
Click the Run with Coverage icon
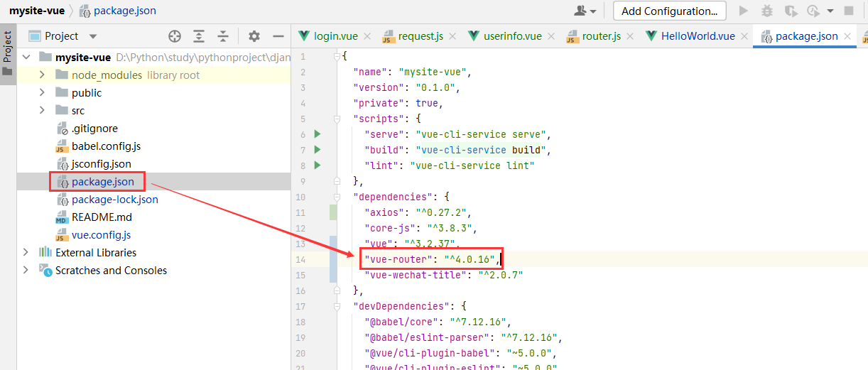tap(791, 11)
